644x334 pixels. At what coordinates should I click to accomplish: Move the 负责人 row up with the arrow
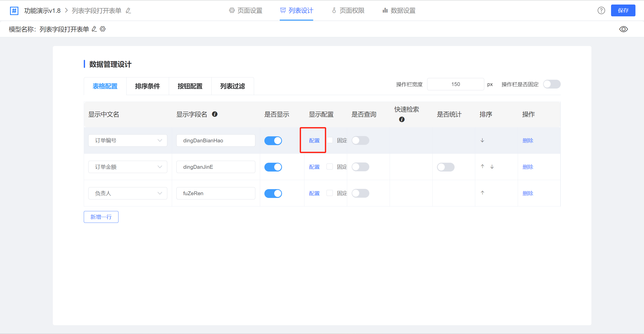(482, 193)
